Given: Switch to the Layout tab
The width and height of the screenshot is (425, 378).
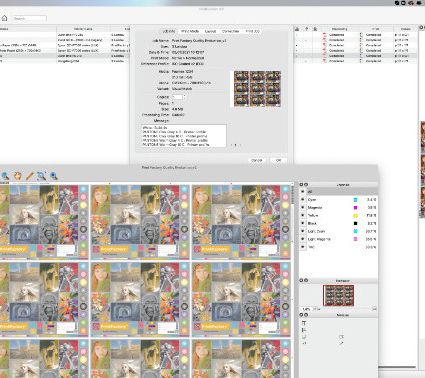Looking at the screenshot, I should (x=210, y=31).
